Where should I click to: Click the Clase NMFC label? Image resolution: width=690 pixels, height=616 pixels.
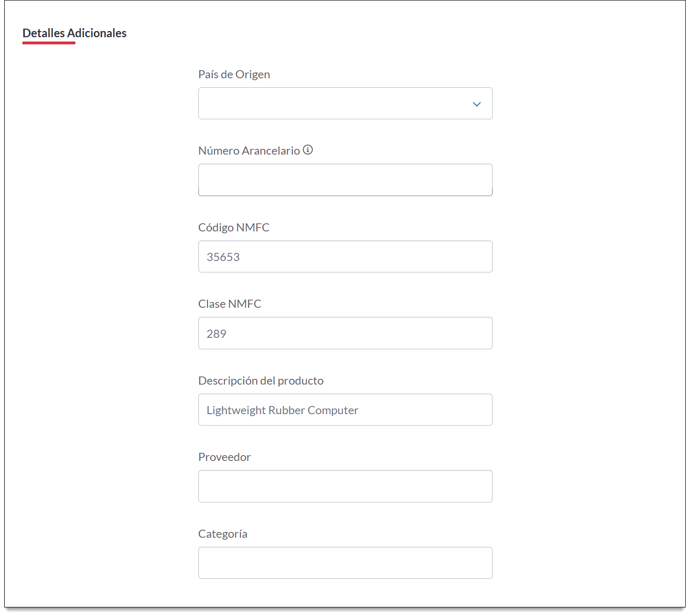pos(230,304)
